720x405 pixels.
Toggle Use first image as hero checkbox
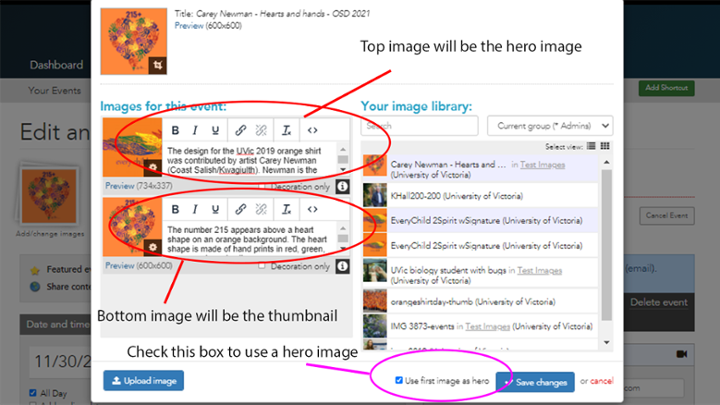[x=399, y=380]
